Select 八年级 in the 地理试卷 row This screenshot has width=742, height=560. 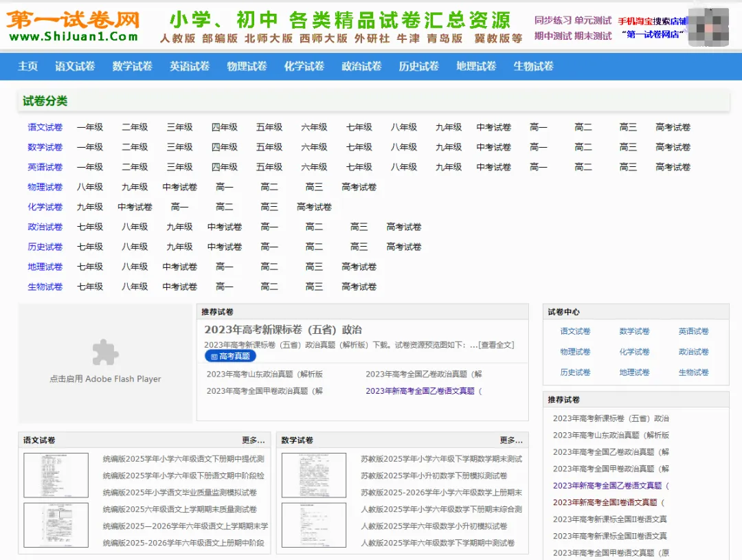(135, 267)
